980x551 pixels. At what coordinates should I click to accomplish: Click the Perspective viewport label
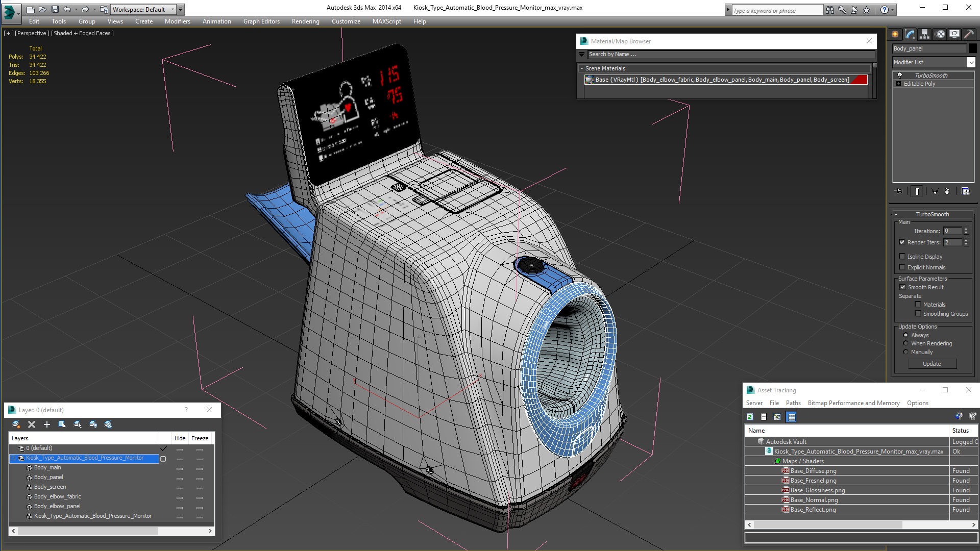[x=32, y=33]
